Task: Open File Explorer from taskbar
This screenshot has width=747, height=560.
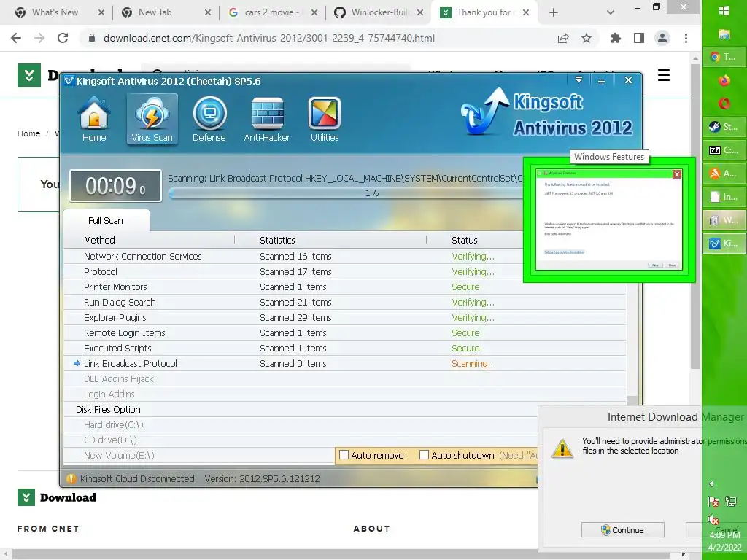Action: (724, 34)
